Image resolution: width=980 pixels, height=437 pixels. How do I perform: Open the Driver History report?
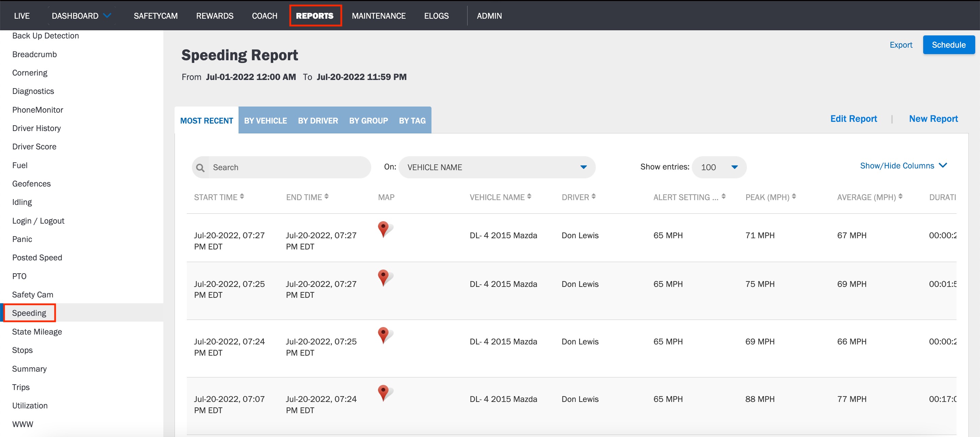pos(36,128)
